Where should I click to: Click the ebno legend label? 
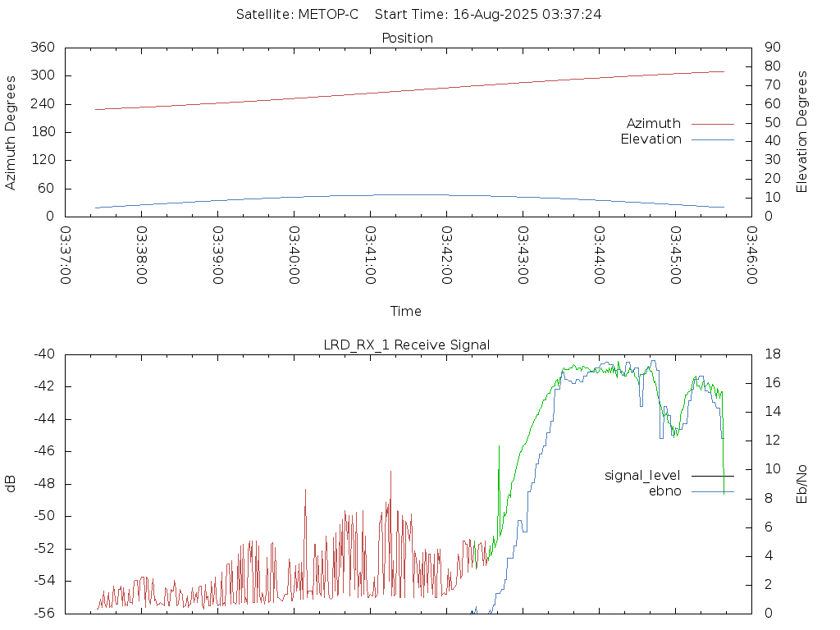[664, 491]
